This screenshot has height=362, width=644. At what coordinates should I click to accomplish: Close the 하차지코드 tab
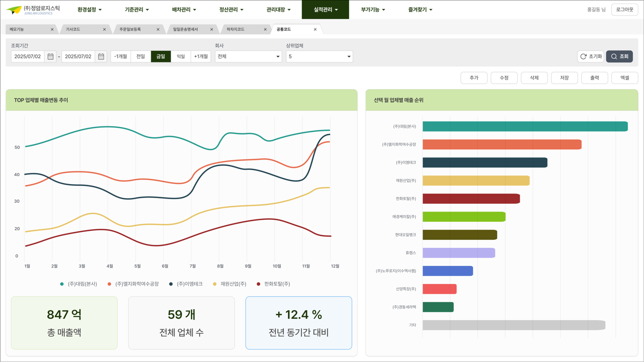click(x=265, y=30)
